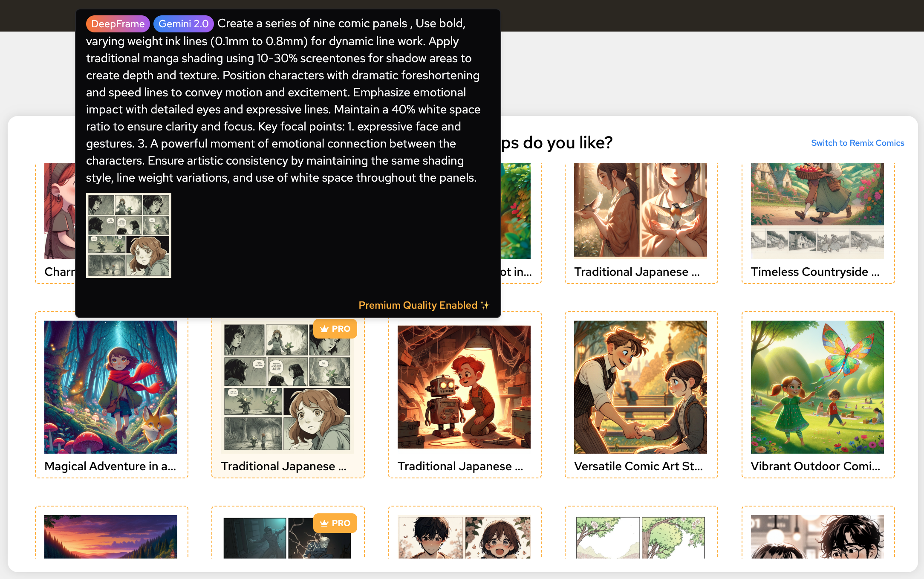Click the title text under the PRO manga card
This screenshot has height=579, width=924.
pyautogui.click(x=283, y=466)
